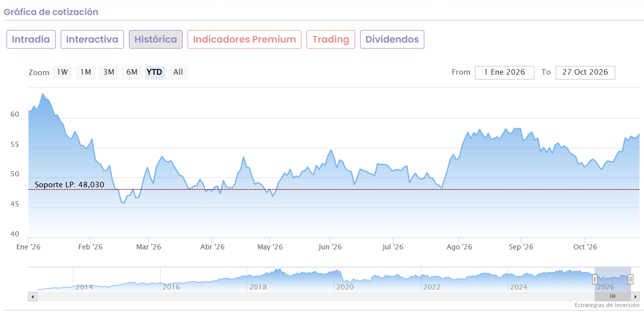The height and width of the screenshot is (316, 644).
Task: Click the right navigator range handle
Action: pyautogui.click(x=630, y=279)
